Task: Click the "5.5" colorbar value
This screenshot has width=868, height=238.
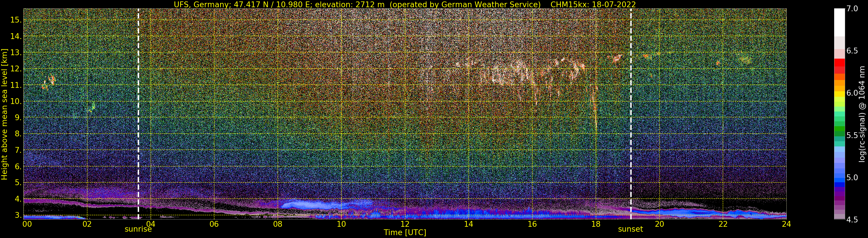Action: pos(852,135)
